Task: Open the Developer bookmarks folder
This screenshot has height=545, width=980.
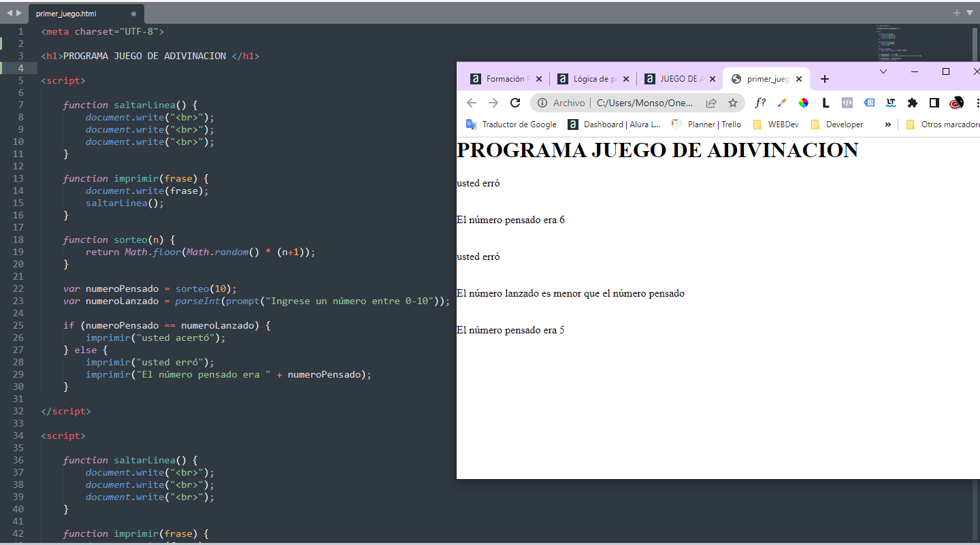Action: (837, 125)
